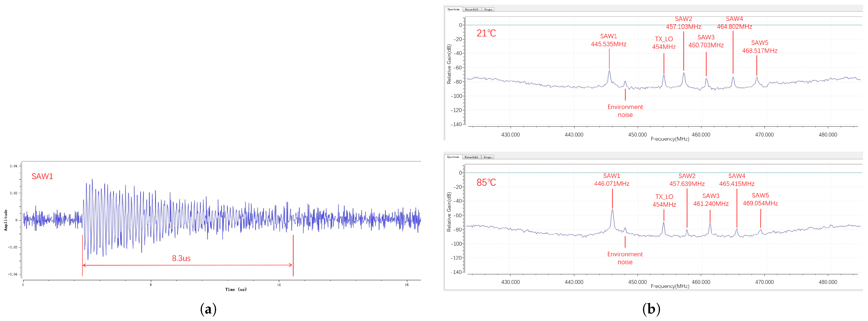Screen dimensions: 868x321
Task: Click the Relative Gain(dB) title in the 85℃ panel
Action: tap(449, 212)
